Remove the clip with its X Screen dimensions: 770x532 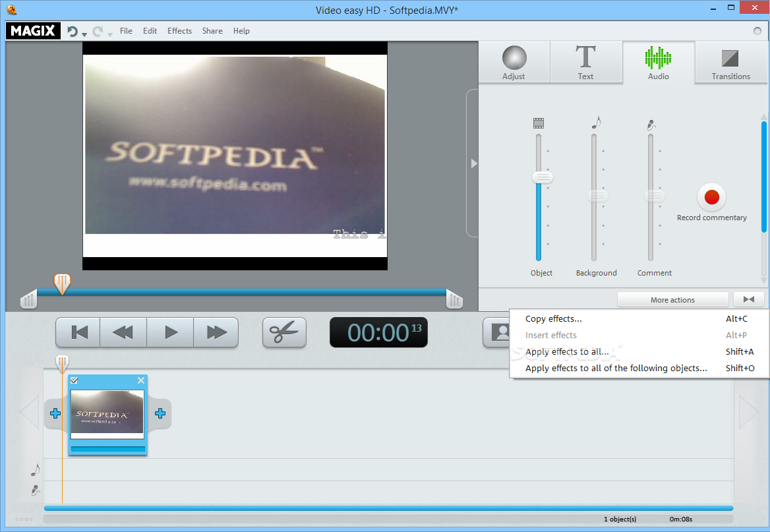coord(141,380)
